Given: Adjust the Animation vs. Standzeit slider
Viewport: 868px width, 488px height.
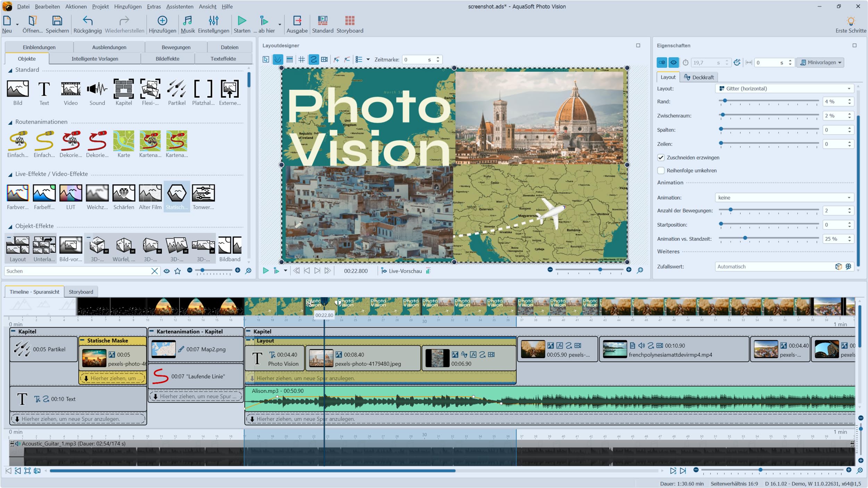Looking at the screenshot, I should click(745, 238).
